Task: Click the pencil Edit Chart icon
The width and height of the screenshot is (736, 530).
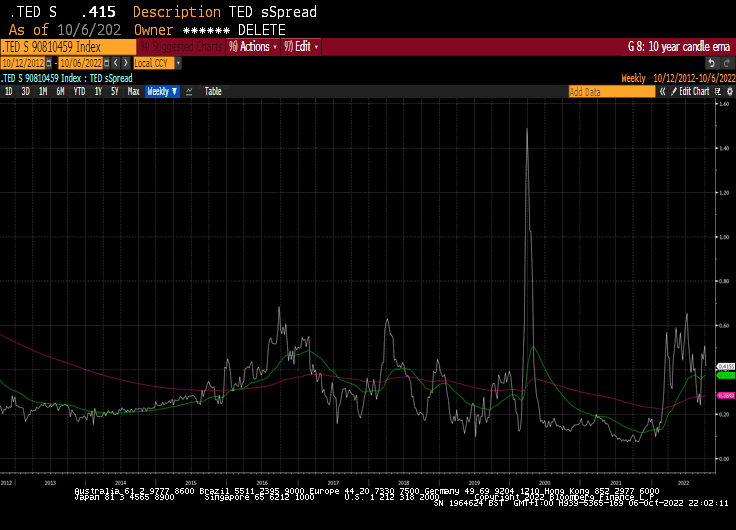Action: point(673,91)
